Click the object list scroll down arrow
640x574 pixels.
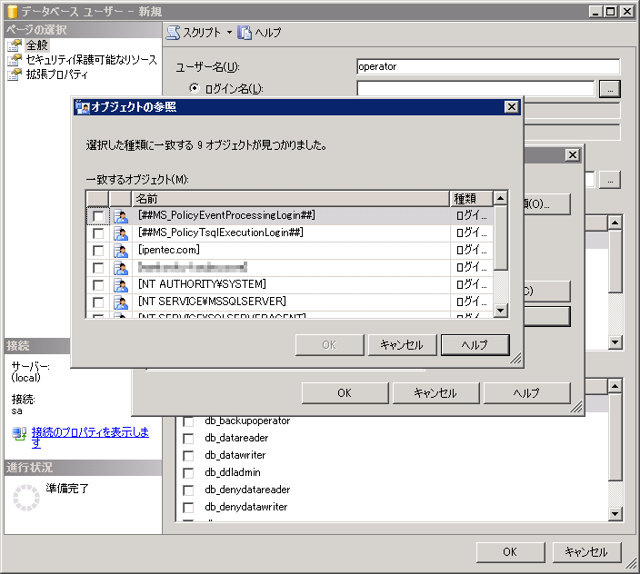(500, 311)
